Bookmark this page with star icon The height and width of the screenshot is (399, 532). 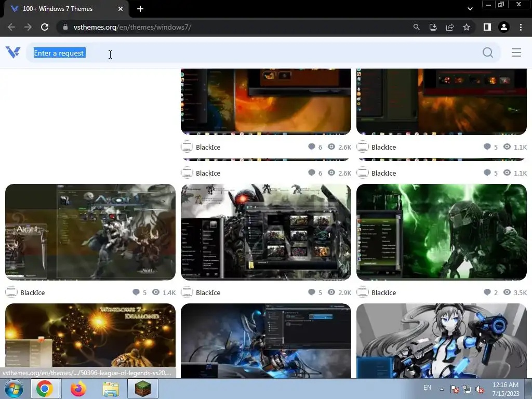click(x=467, y=27)
